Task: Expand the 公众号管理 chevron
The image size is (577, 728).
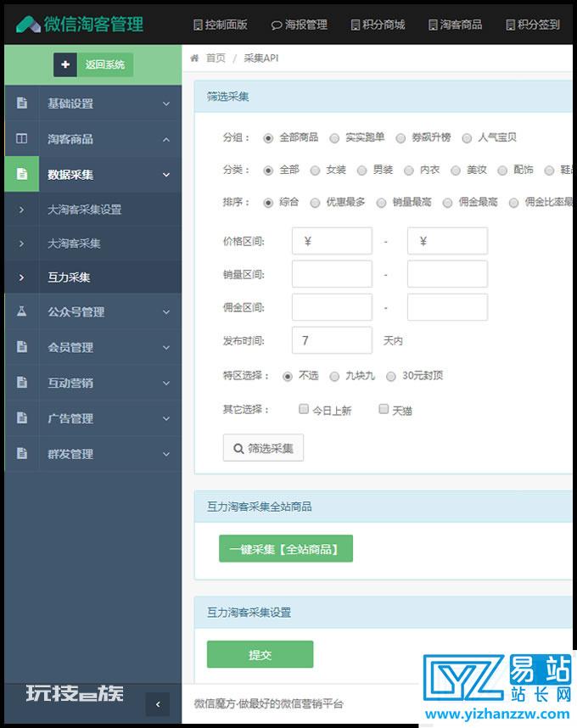Action: (x=166, y=312)
